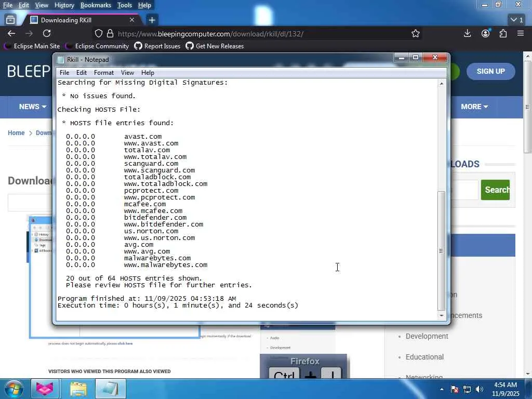Open Notepad Help menu

[148, 73]
